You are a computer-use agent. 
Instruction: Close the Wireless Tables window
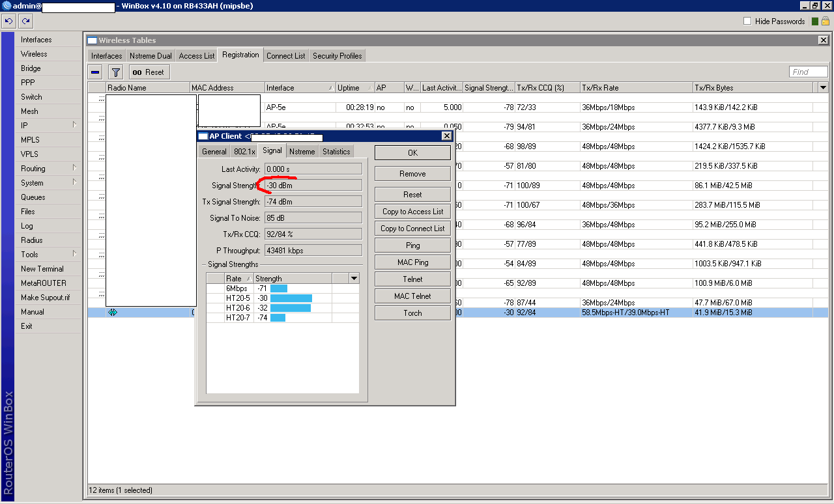click(823, 40)
